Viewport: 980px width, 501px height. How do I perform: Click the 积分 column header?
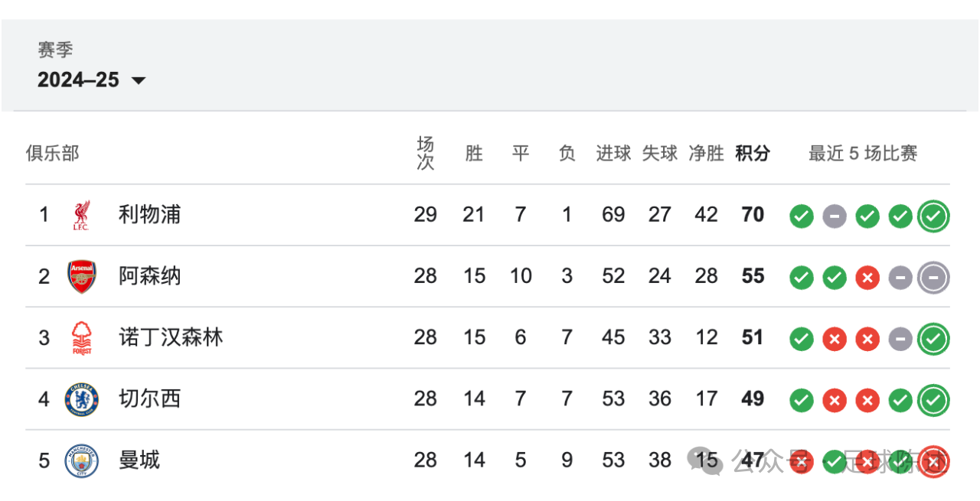pos(753,153)
